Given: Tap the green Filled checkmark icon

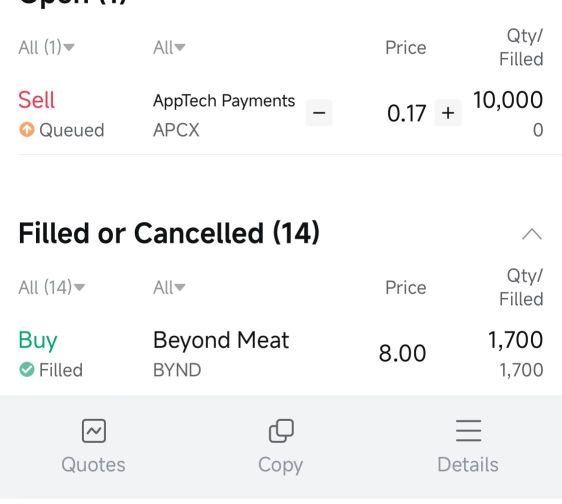Looking at the screenshot, I should pos(27,369).
